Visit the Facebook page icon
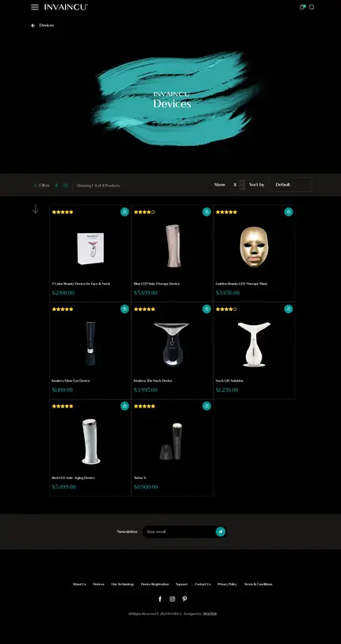Screen dimensions: 341x644 [x=160, y=599]
